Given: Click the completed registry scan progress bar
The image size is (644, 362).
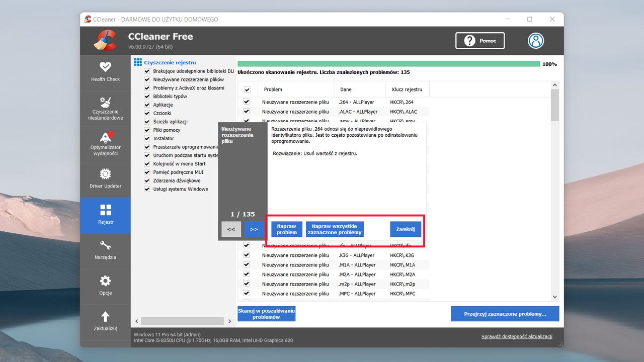Looking at the screenshot, I should pyautogui.click(x=387, y=64).
